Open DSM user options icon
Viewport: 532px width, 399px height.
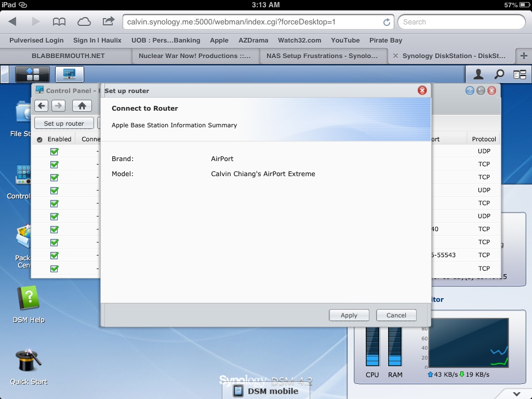tap(478, 74)
